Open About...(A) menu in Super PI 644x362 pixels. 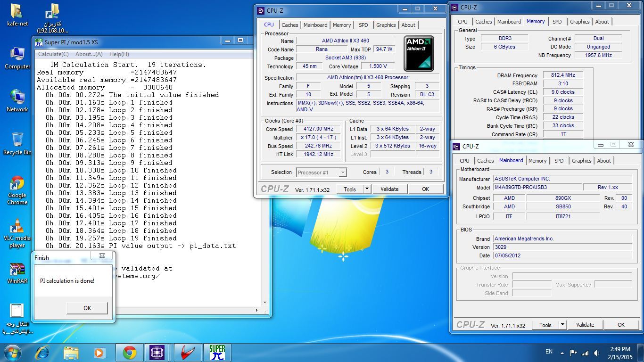pyautogui.click(x=89, y=54)
